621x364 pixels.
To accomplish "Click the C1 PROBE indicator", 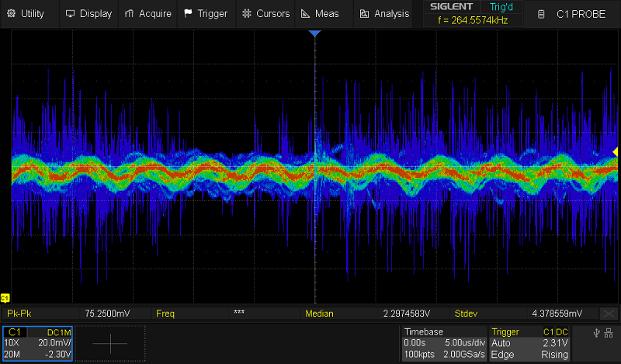I will pos(574,13).
